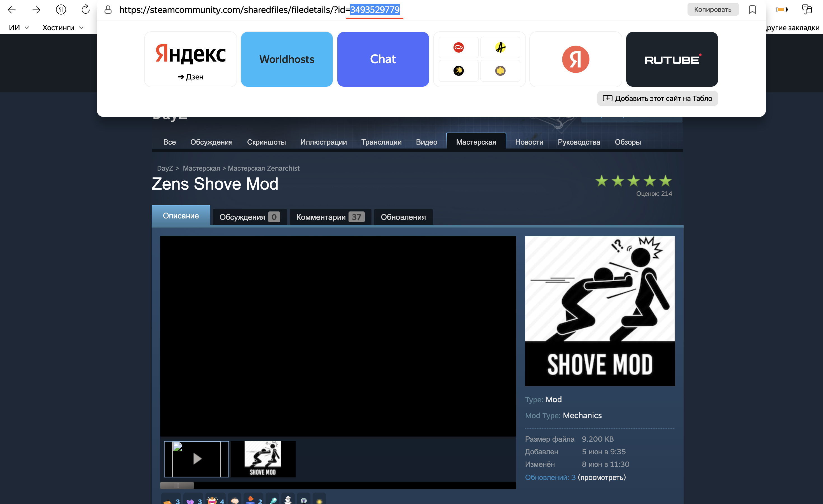The height and width of the screenshot is (504, 823).
Task: Click the 'Mechanics' mod type value
Action: (582, 415)
